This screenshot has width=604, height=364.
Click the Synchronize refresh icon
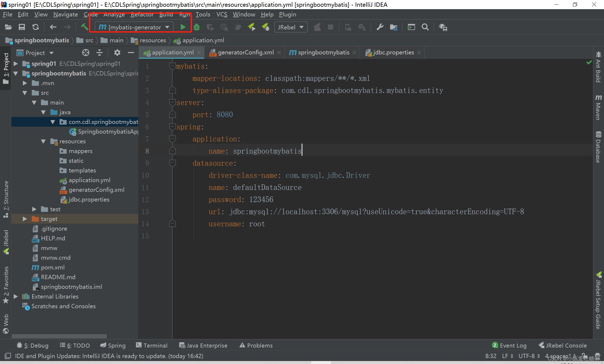point(36,27)
